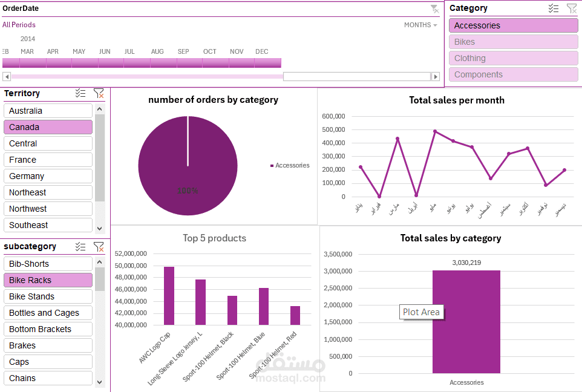Toggle multi-select in the Category slicer
This screenshot has height=392, width=582.
pyautogui.click(x=554, y=8)
